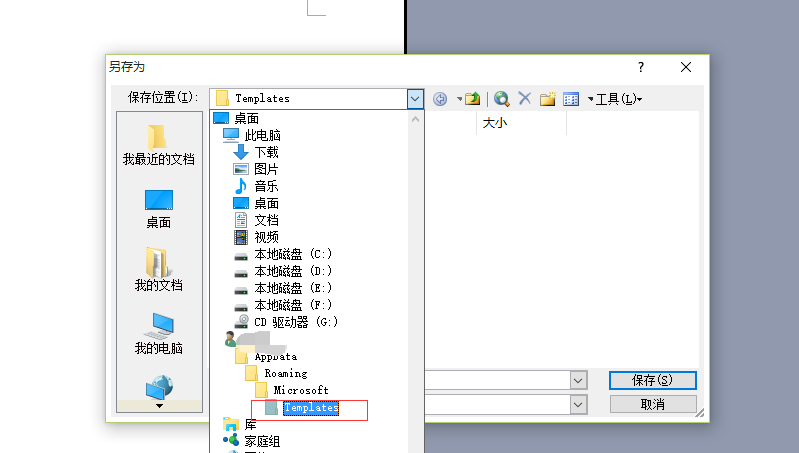799x453 pixels.
Task: Open the Views grid icon
Action: (x=571, y=99)
